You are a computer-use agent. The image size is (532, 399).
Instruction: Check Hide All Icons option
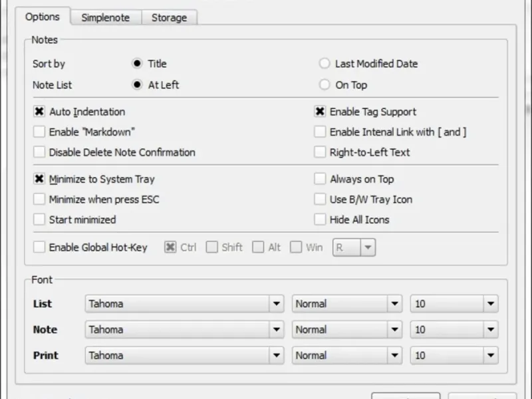point(320,219)
